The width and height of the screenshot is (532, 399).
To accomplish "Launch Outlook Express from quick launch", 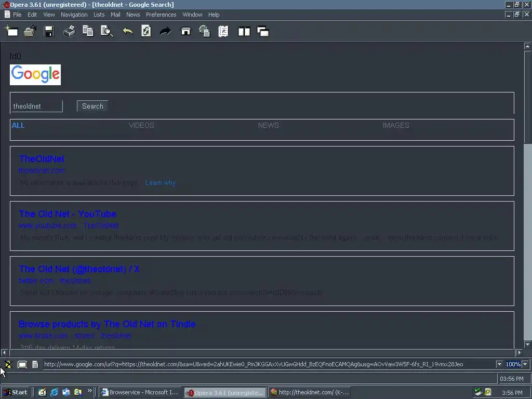I will coord(66,392).
